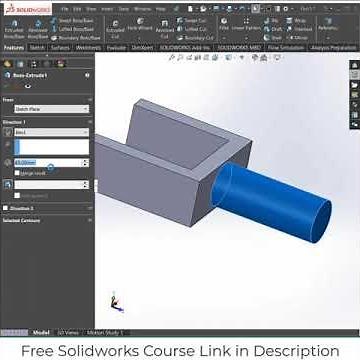The width and height of the screenshot is (360, 360).
Task: Select the Wrap tool
Action: (296, 21)
